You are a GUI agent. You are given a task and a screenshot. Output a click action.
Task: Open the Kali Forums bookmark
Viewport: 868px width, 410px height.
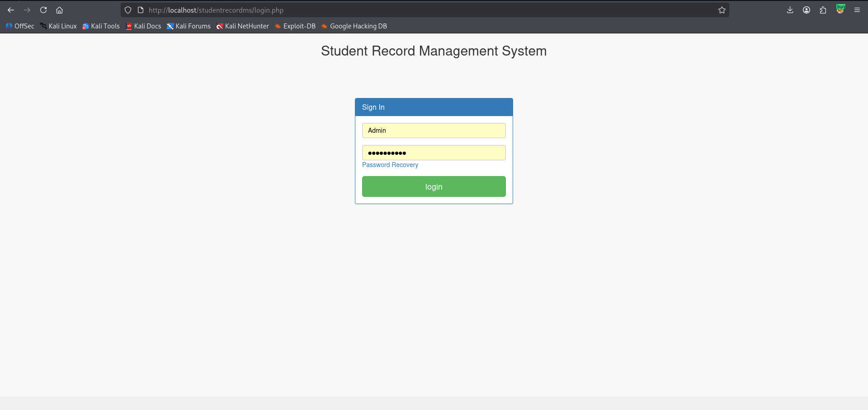point(189,26)
